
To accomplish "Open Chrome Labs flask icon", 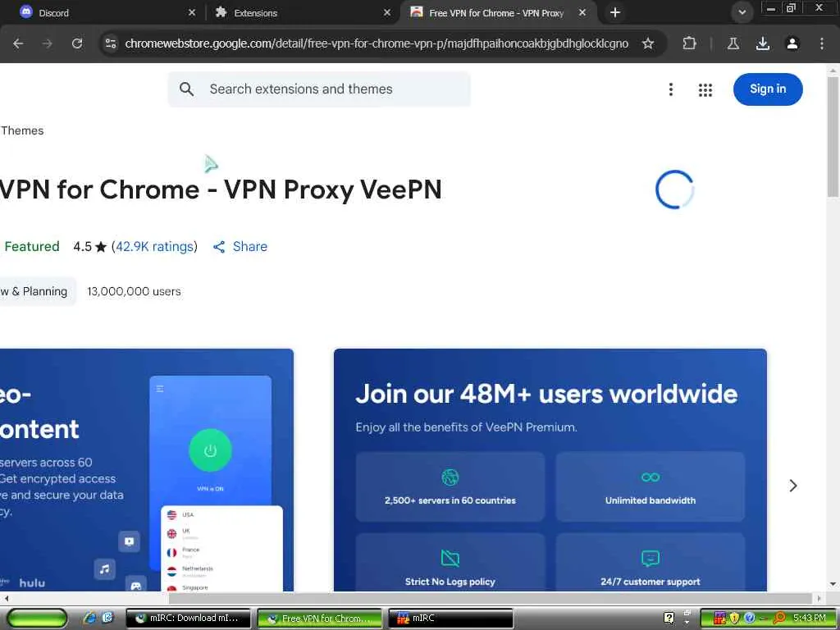I will [733, 43].
